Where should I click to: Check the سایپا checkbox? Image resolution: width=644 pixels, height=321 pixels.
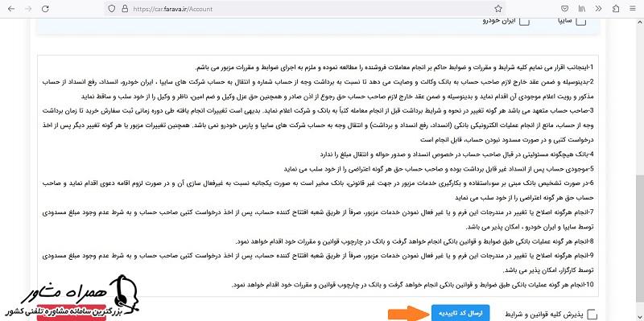580,21
